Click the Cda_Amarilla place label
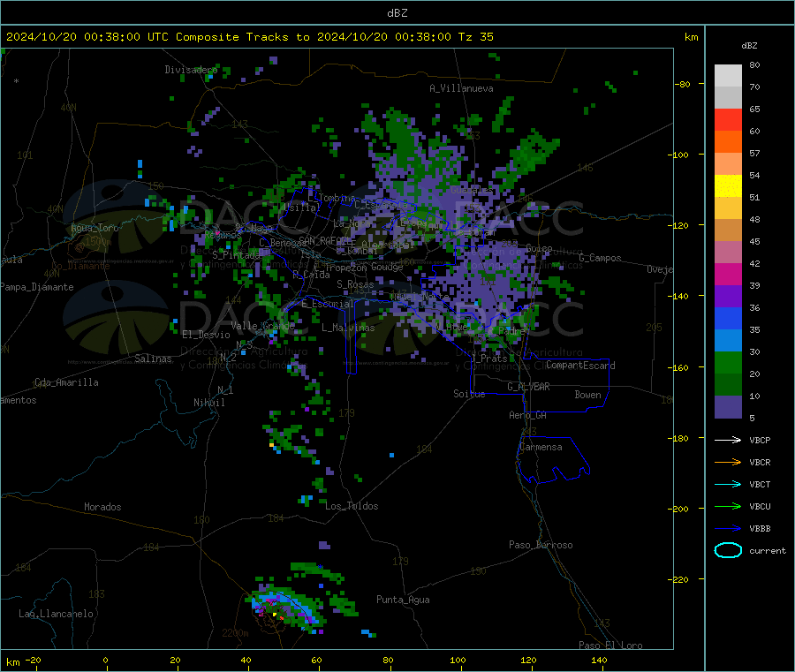795x672 pixels. tap(66, 382)
